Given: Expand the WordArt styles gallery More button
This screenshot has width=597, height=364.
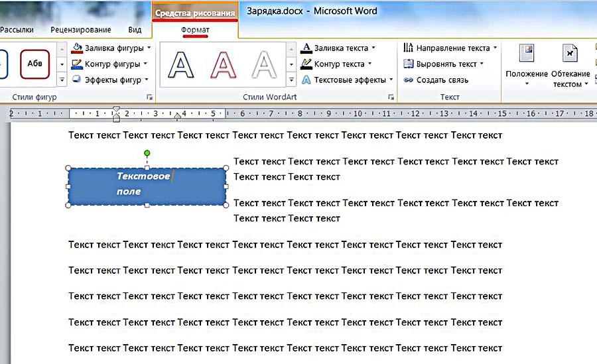Looking at the screenshot, I should (x=291, y=80).
